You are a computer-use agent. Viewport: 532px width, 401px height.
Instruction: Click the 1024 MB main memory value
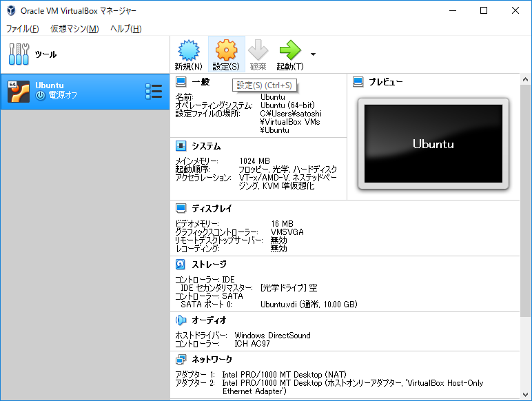[x=254, y=161]
